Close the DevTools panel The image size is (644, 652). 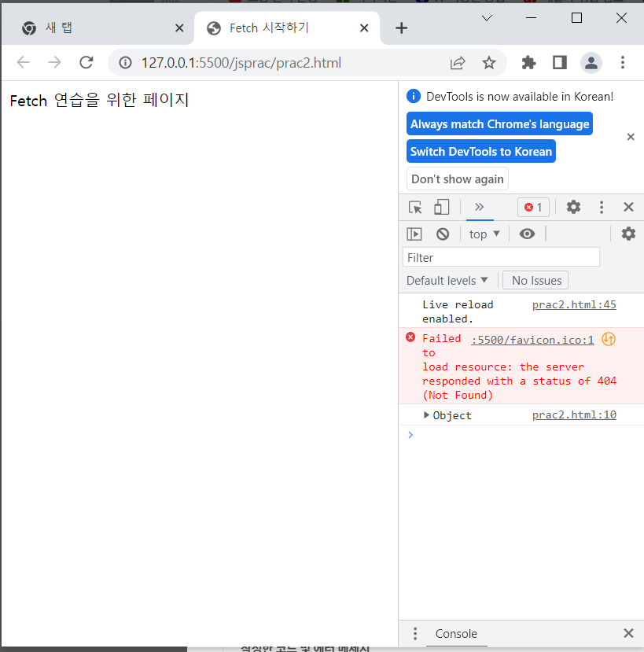[x=628, y=207]
